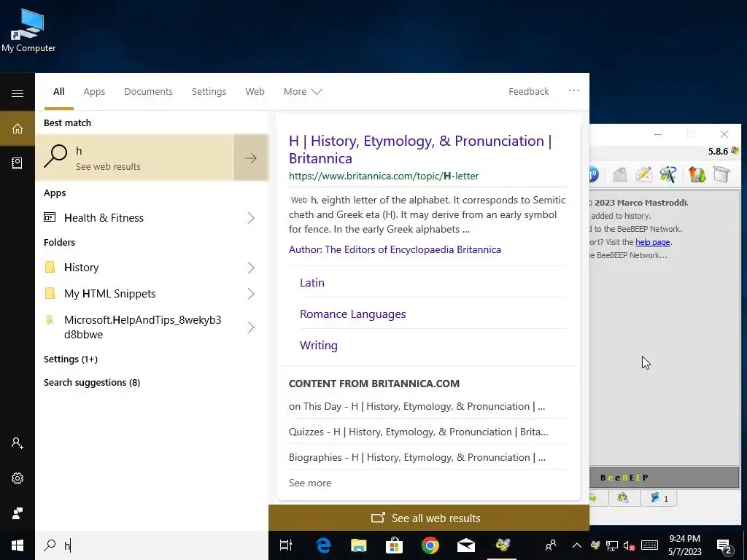The height and width of the screenshot is (560, 747).
Task: Click Author Editors of Encyclopaedia Britannica
Action: [x=395, y=249]
